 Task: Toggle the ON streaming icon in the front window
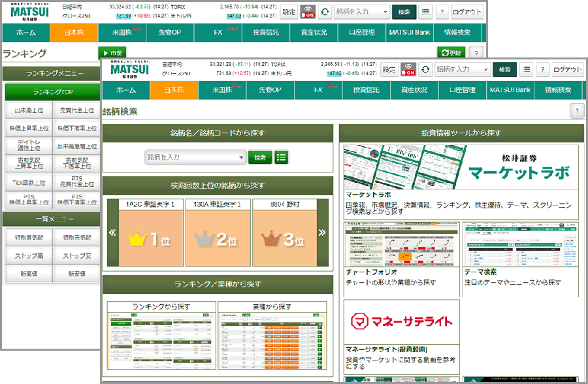click(408, 69)
